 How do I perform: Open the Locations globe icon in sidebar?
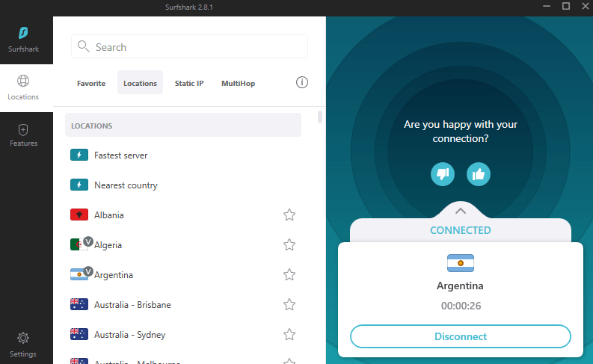23,81
